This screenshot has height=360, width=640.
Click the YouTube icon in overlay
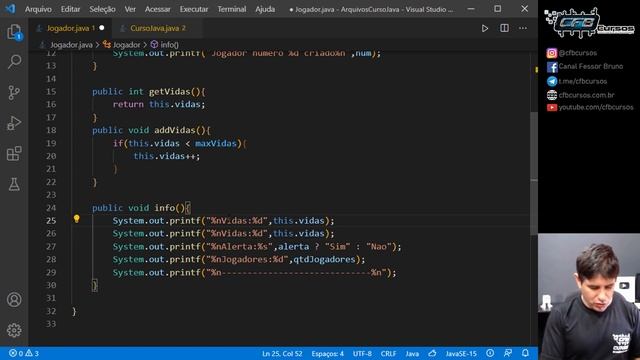tap(552, 107)
